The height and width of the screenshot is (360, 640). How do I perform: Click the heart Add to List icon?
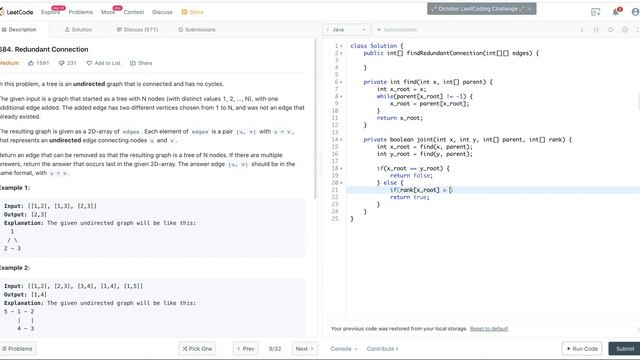click(x=89, y=63)
